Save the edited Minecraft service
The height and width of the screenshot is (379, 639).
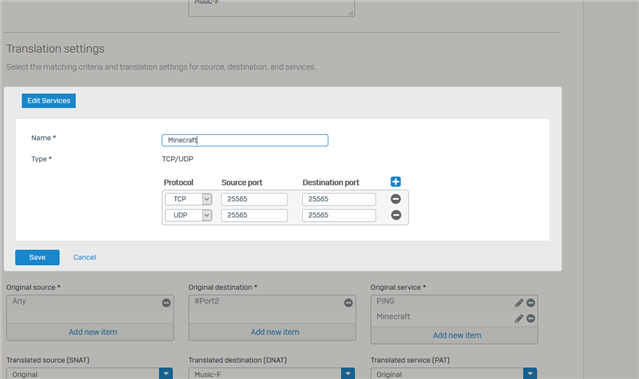click(37, 258)
